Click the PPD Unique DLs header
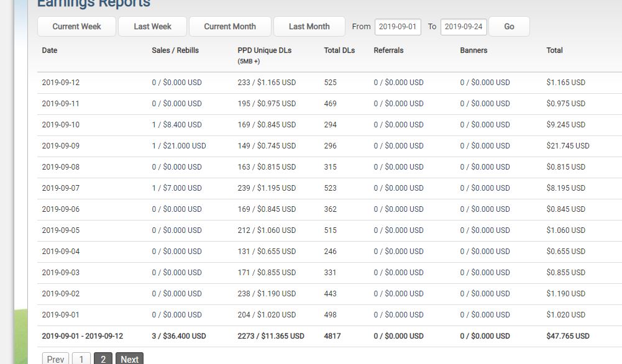 click(x=265, y=50)
